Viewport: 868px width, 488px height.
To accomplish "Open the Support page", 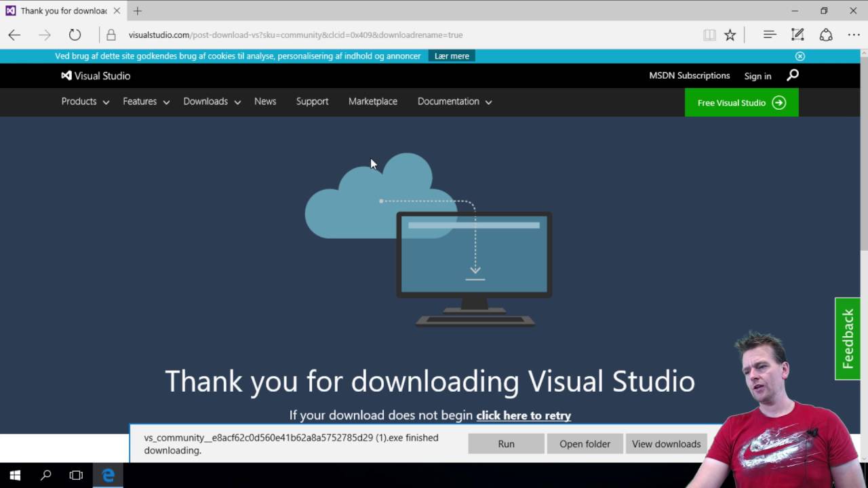I will pyautogui.click(x=312, y=102).
